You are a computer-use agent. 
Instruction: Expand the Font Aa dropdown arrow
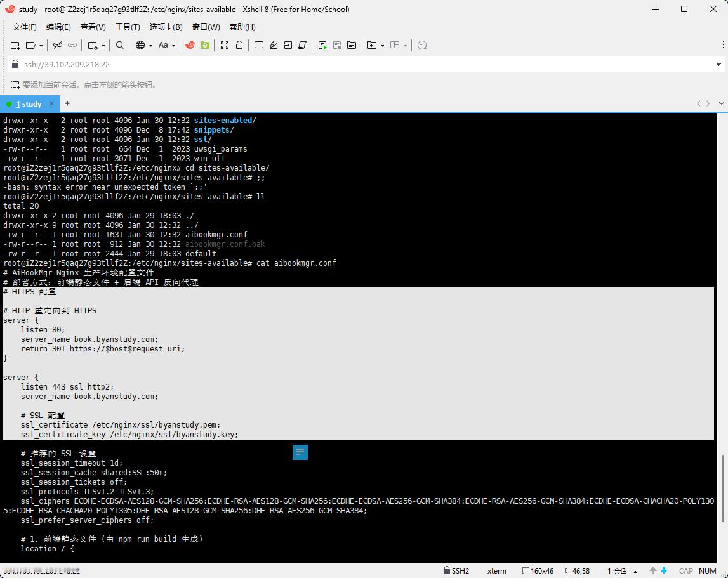[174, 46]
